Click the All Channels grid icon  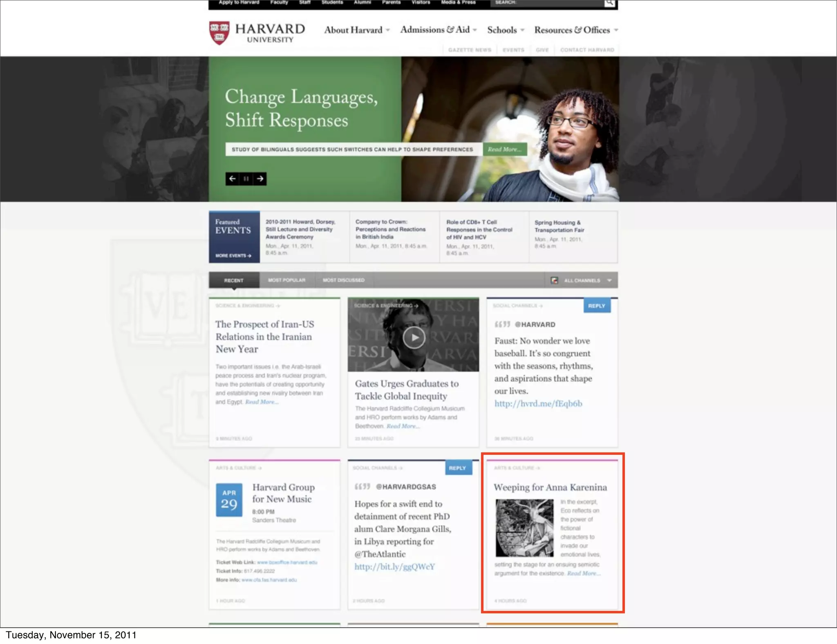(x=555, y=280)
